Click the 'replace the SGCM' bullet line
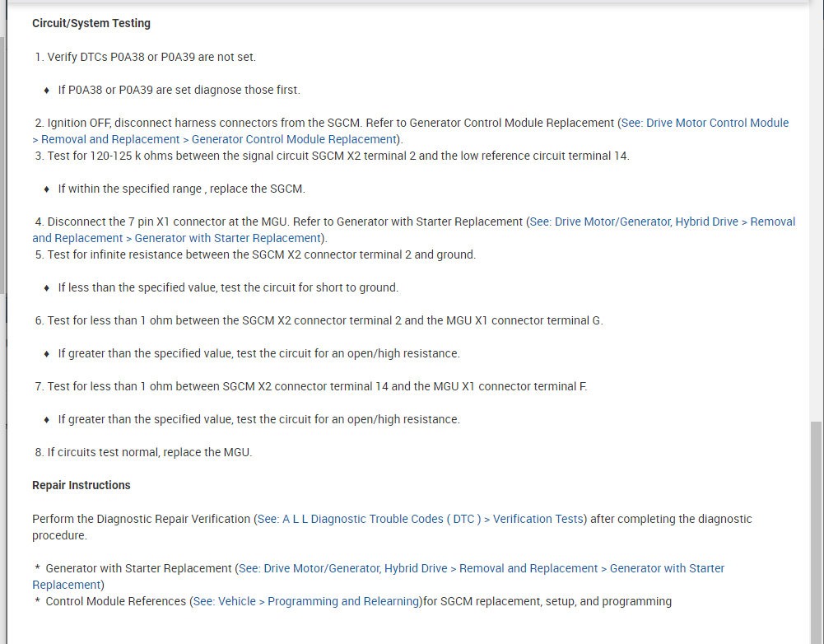The height and width of the screenshot is (644, 824). [181, 189]
